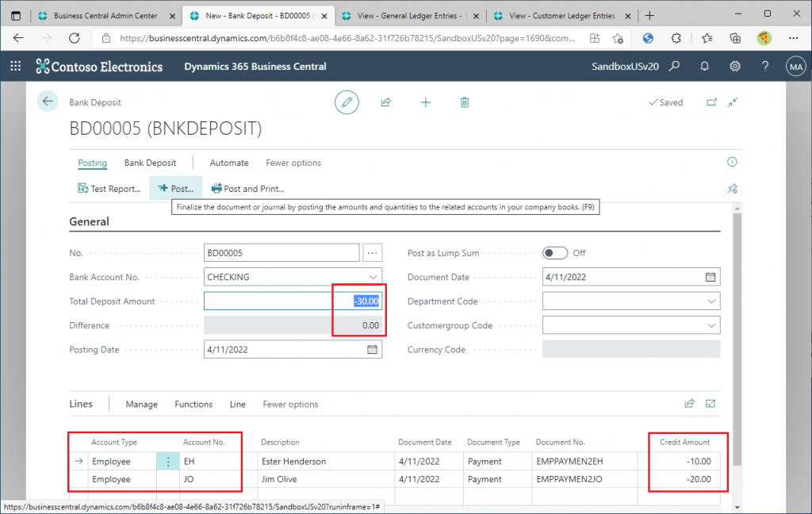This screenshot has width=812, height=514.
Task: Open the settings gear in navbar
Action: tap(735, 67)
